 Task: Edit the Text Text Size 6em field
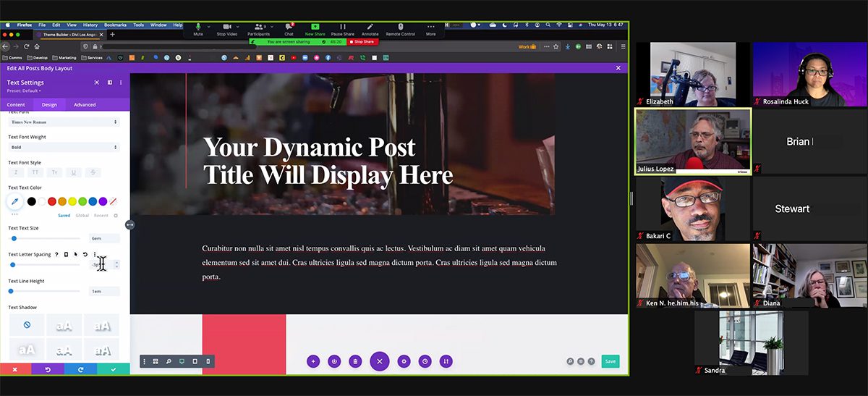104,238
